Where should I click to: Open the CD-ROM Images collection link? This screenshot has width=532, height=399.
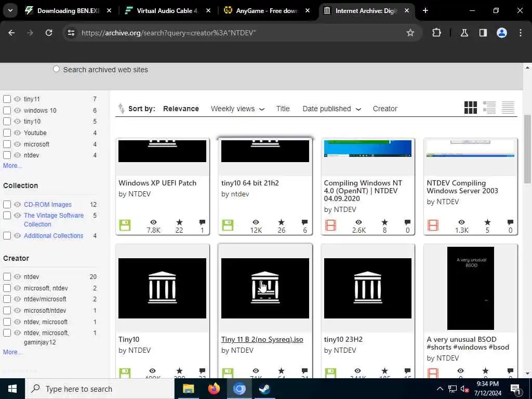tap(47, 205)
